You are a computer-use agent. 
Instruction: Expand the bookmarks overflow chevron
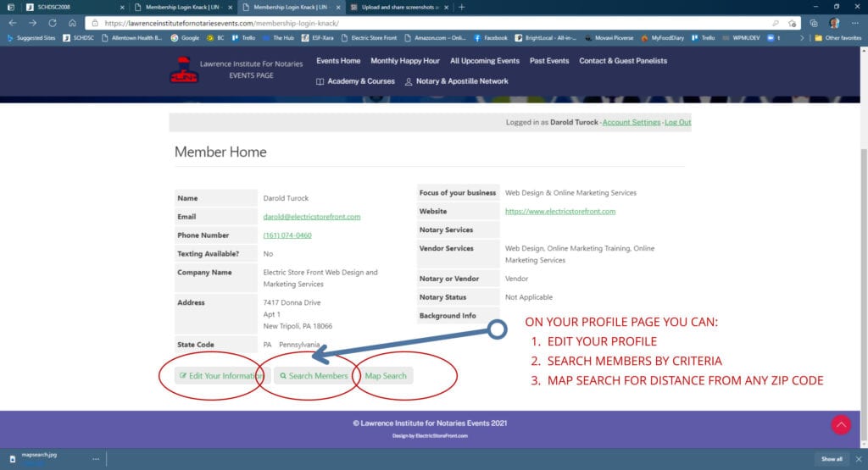802,38
